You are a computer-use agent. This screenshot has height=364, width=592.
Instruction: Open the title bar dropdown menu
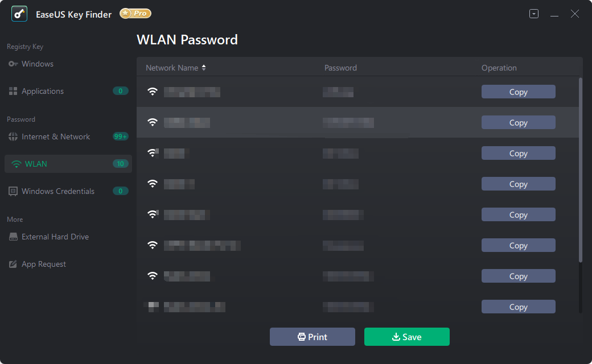pyautogui.click(x=534, y=14)
